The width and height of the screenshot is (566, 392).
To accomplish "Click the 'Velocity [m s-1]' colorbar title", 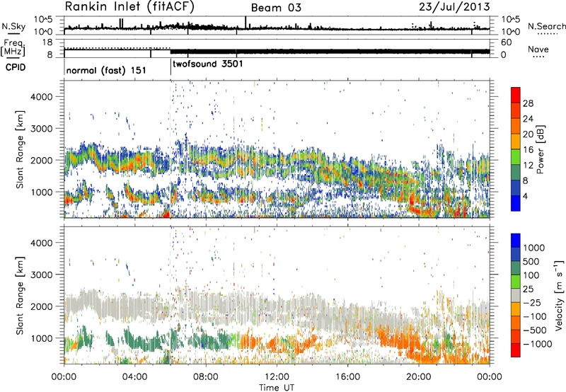I will click(x=559, y=295).
